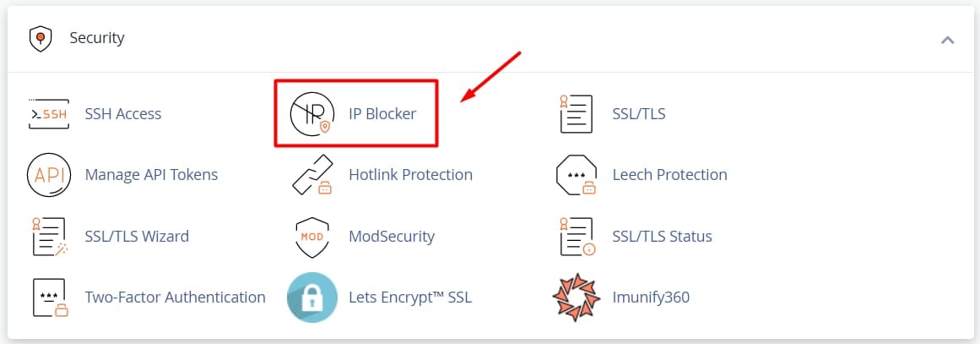Go to IP Blocker text link
The width and height of the screenshot is (980, 344).
point(382,113)
